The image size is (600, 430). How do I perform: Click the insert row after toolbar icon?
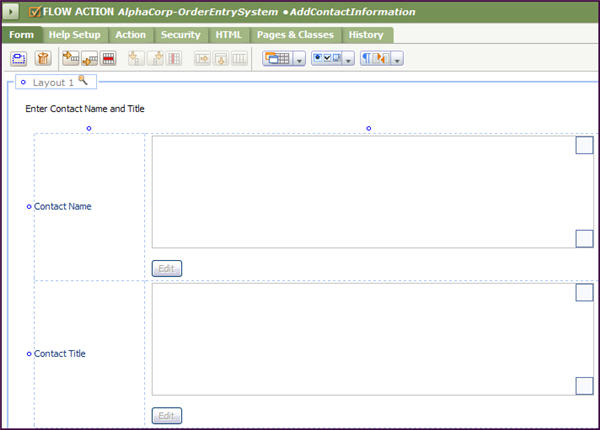pyautogui.click(x=90, y=59)
